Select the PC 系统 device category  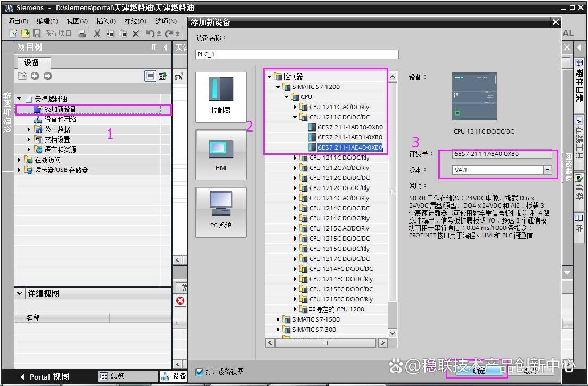click(221, 212)
